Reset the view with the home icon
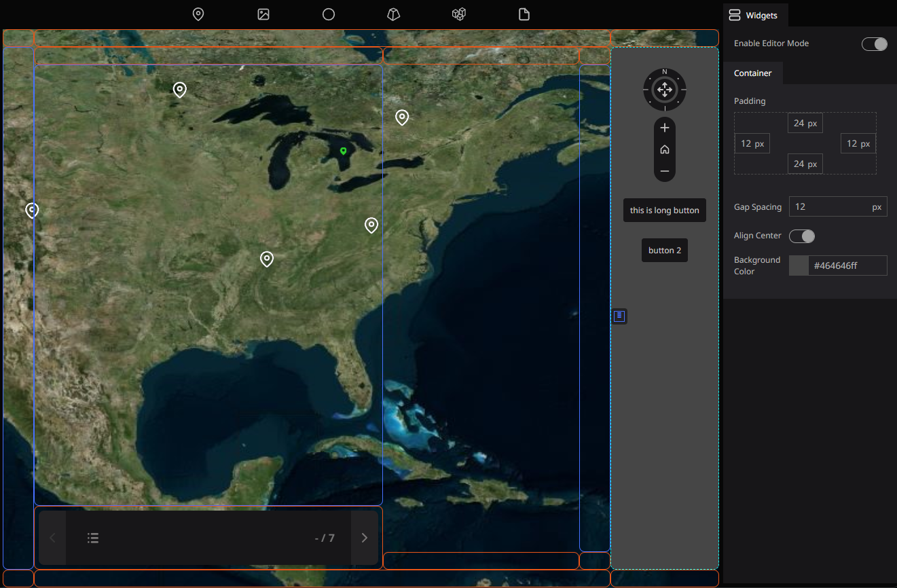897x588 pixels. coord(665,149)
